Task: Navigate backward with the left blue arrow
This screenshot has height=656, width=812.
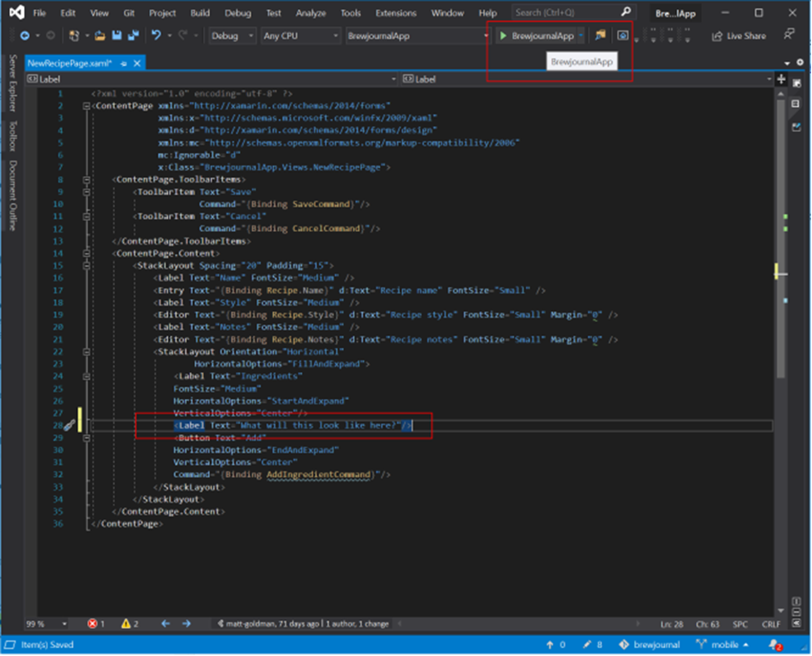Action: [165, 623]
